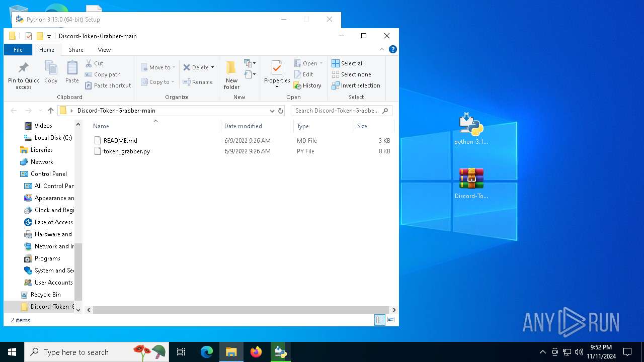Open the File tab
The image size is (644, 362).
[x=18, y=50]
